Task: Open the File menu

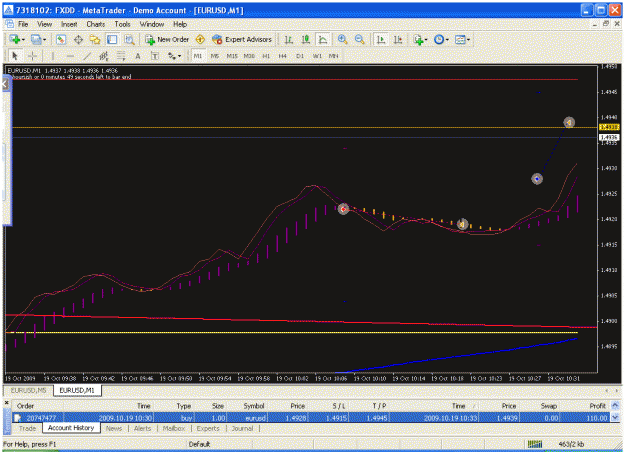Action: pyautogui.click(x=23, y=24)
